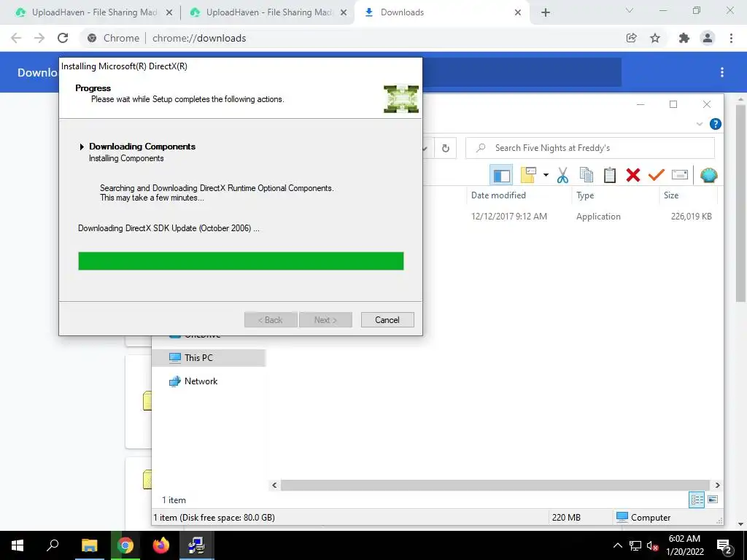Image resolution: width=747 pixels, height=560 pixels.
Task: Cancel the DirectX installation
Action: 387,320
